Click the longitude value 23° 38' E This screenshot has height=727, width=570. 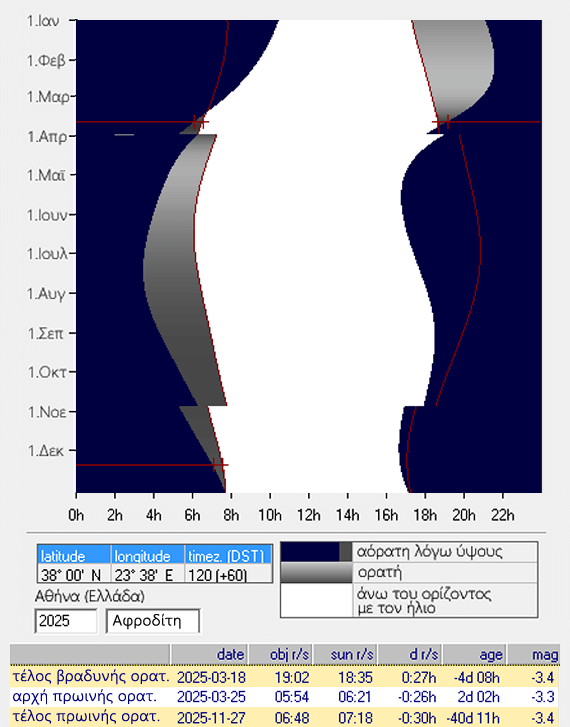click(148, 574)
